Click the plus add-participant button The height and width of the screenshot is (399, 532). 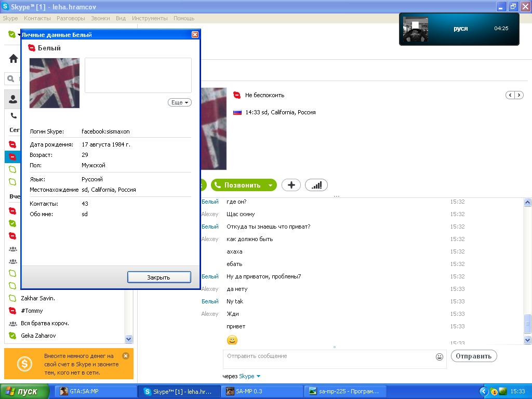(291, 185)
